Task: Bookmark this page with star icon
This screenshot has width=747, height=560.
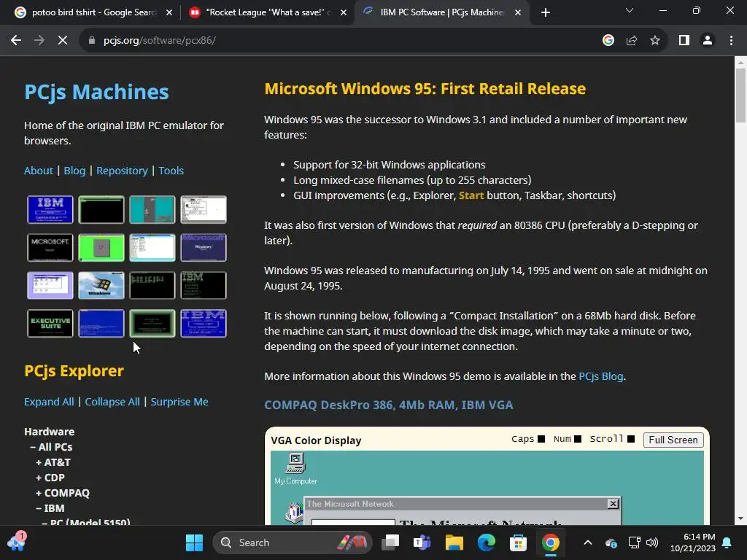Action: tap(655, 41)
